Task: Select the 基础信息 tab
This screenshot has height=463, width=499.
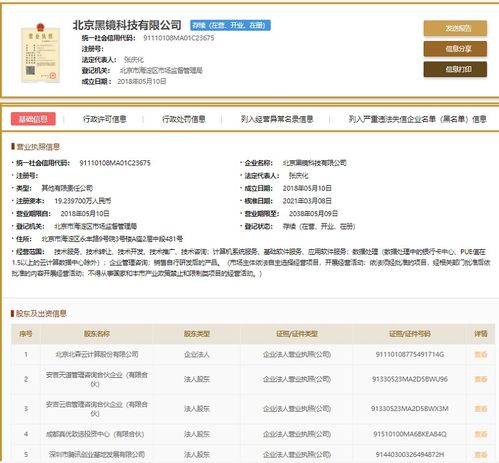Action: click(x=33, y=119)
